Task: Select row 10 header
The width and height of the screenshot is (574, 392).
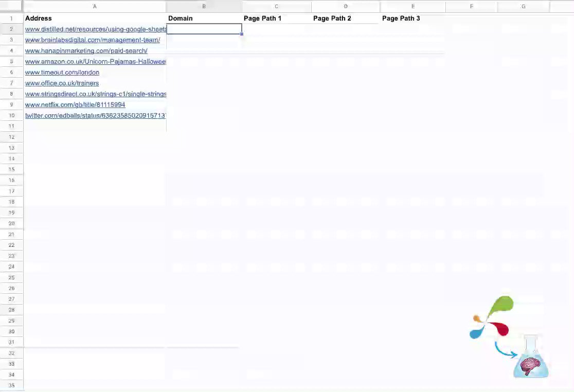Action: 11,116
